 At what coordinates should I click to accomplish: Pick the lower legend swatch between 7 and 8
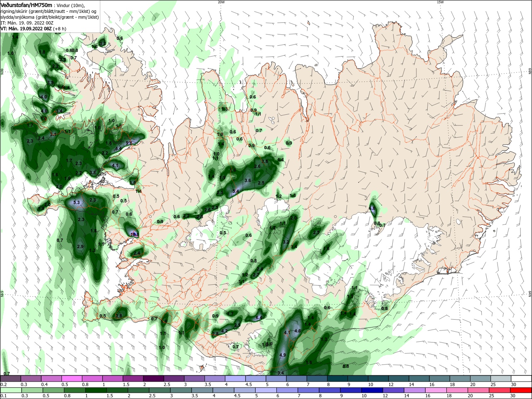point(309,390)
